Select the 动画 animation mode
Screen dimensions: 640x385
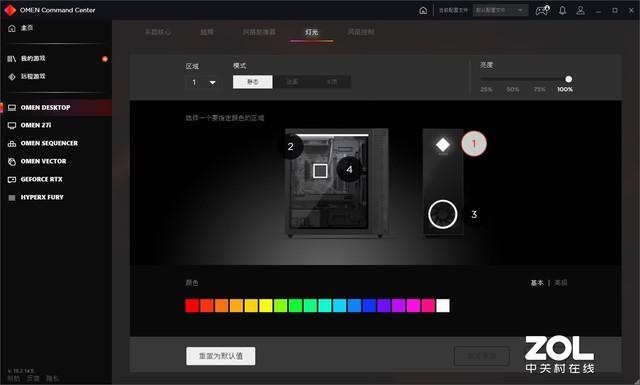(x=292, y=82)
